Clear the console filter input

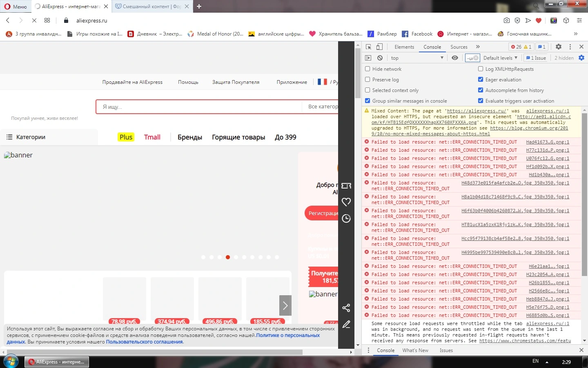pyautogui.click(x=476, y=58)
